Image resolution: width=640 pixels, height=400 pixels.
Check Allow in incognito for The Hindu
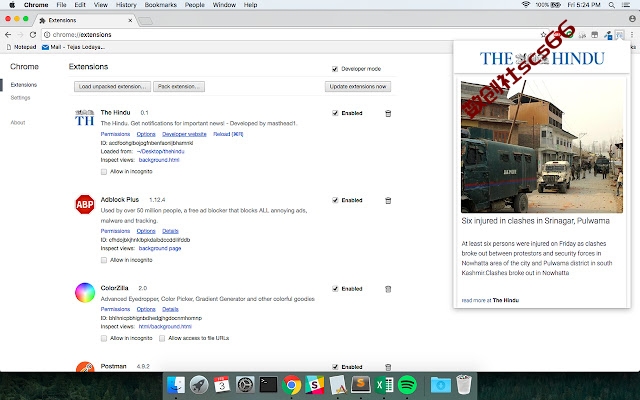[x=104, y=172]
